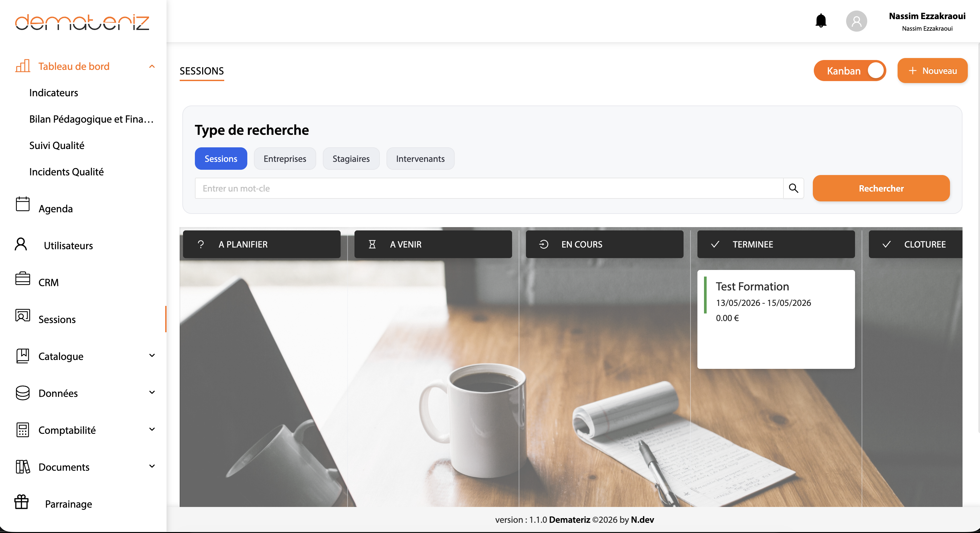Click the EN COURS column header
The height and width of the screenshot is (533, 980).
[604, 244]
